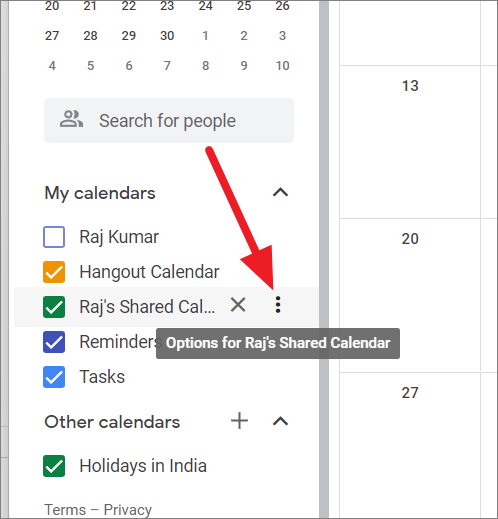Screen dimensions: 498x519
Task: Select date 10 in mini calendar
Action: tap(282, 66)
